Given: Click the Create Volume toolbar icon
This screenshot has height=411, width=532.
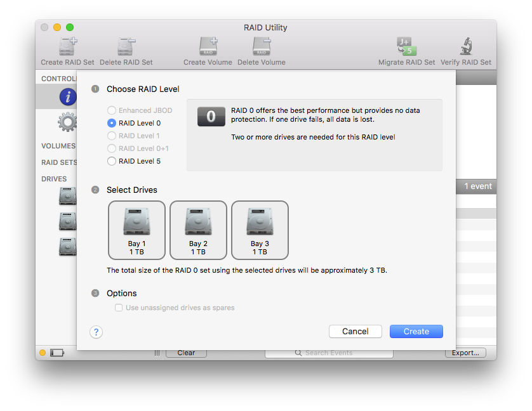Looking at the screenshot, I should 208,48.
